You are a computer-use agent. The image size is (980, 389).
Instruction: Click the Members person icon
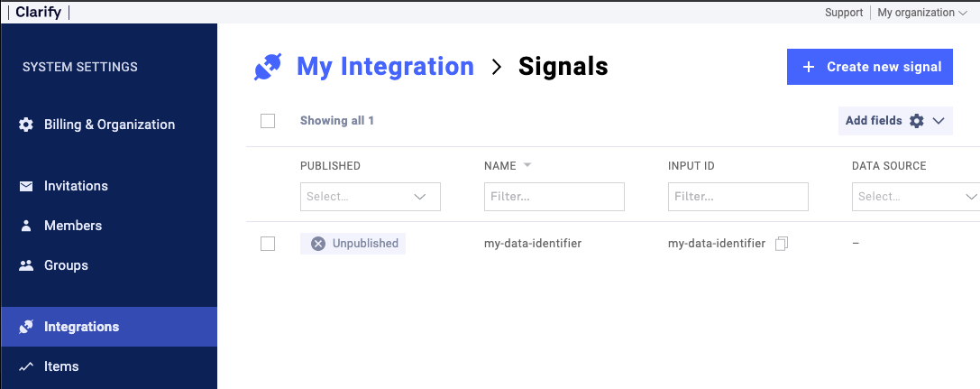tap(26, 226)
